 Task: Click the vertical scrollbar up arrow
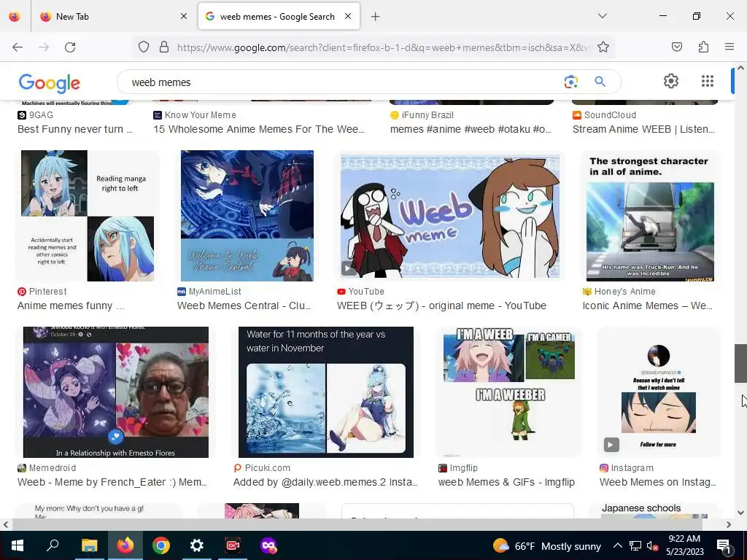tap(740, 68)
